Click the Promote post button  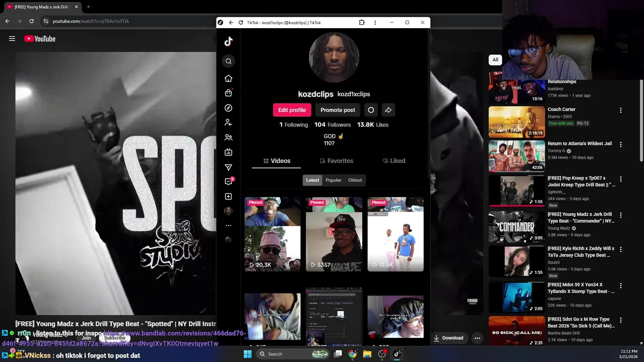[338, 110]
